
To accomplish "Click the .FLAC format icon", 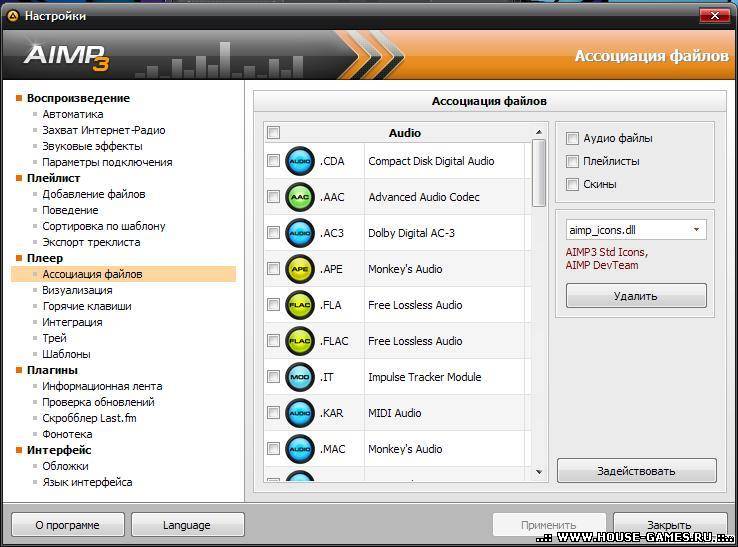I will click(300, 341).
